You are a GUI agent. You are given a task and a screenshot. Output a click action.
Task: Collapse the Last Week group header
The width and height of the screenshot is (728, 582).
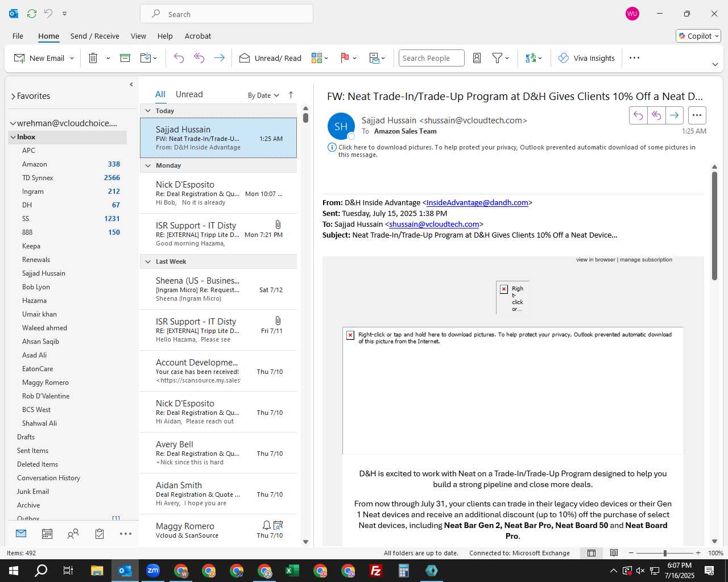tap(148, 261)
